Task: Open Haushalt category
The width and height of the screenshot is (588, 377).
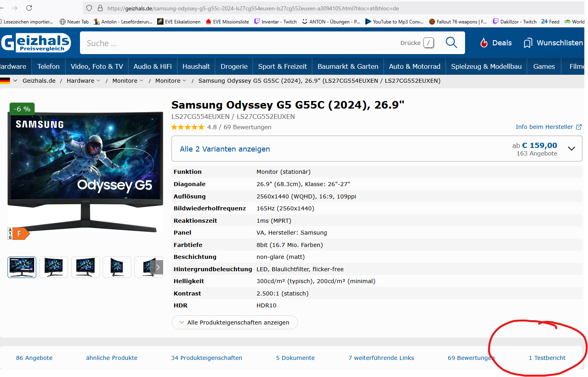Action: pyautogui.click(x=196, y=66)
